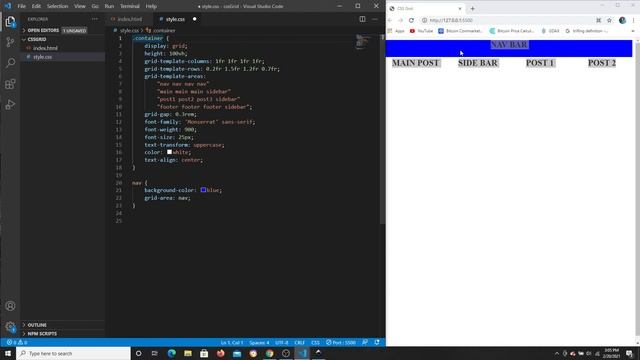Open the Apps bookmark shortcut
The height and width of the screenshot is (360, 640).
(x=396, y=31)
